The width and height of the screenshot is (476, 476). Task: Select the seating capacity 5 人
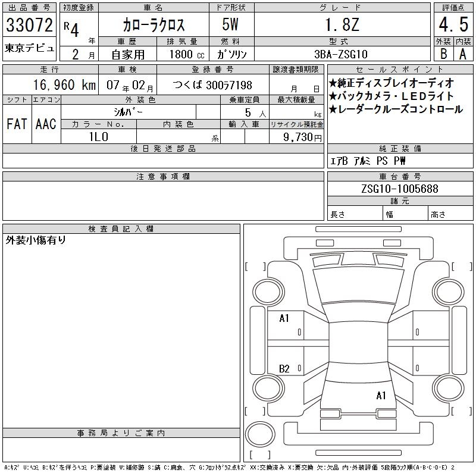click(x=256, y=113)
